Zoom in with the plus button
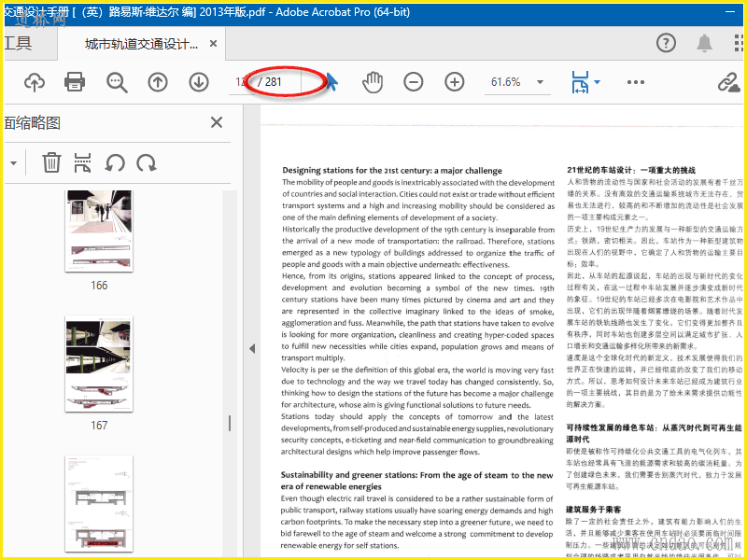Screen dimensions: 747x560 (455, 82)
